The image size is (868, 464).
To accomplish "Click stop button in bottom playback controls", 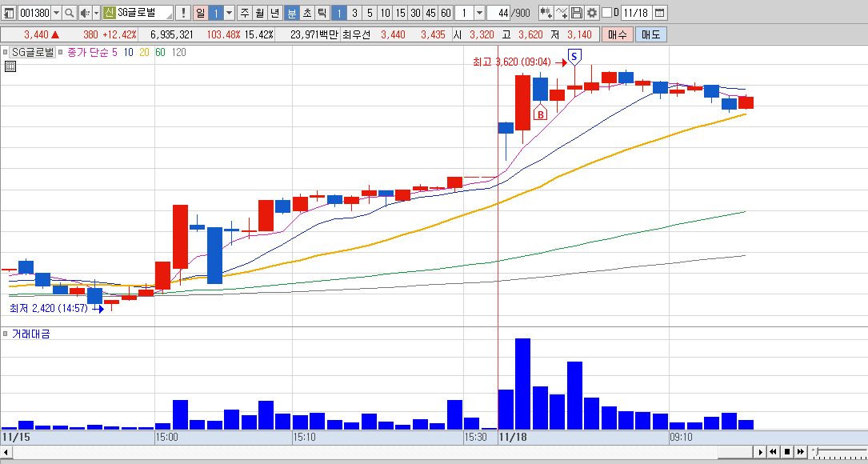I will (786, 452).
